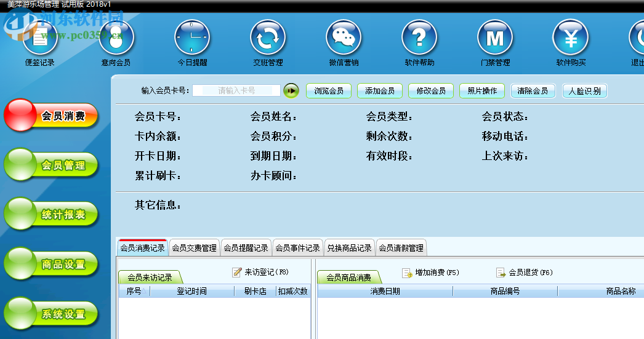Image resolution: width=644 pixels, height=339 pixels.
Task: Switch to the 会员请假管理 tab
Action: coord(401,248)
